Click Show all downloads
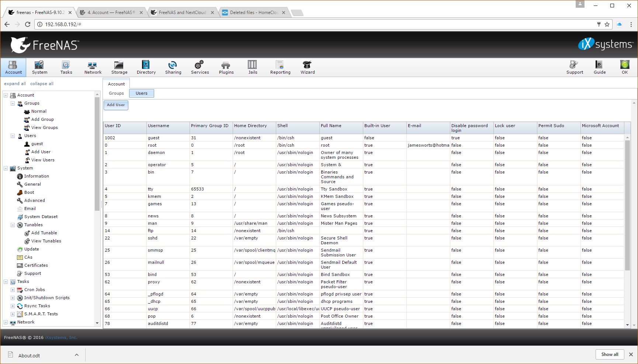This screenshot has height=364, width=638. [610, 354]
